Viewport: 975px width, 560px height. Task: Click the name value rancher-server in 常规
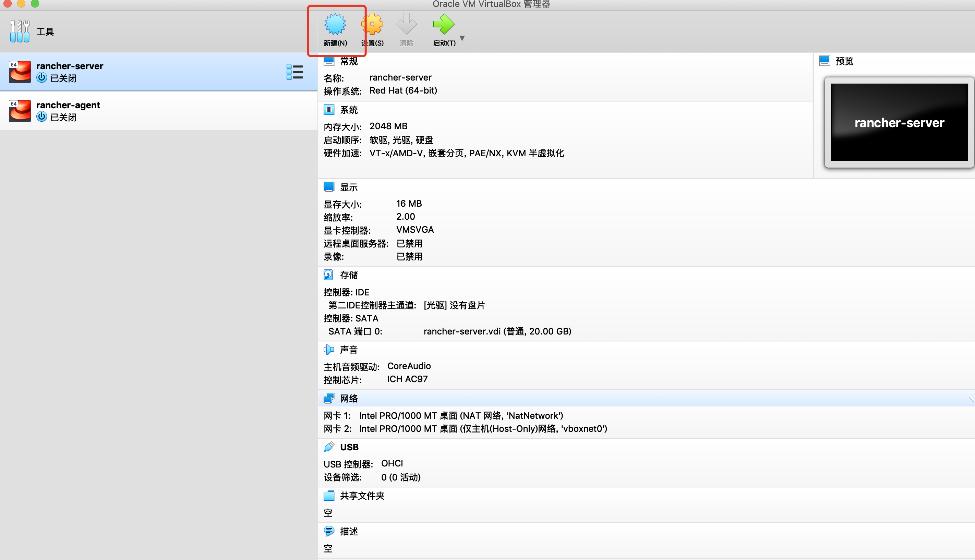click(x=400, y=77)
